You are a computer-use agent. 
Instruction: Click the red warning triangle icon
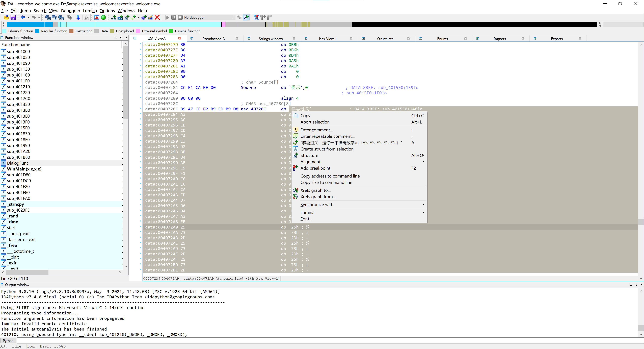pos(97,17)
